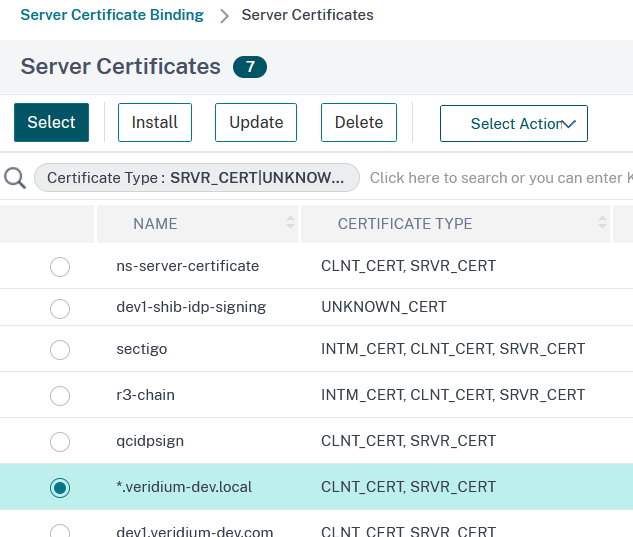Image resolution: width=633 pixels, height=537 pixels.
Task: Click the NAME column header
Action: pos(155,224)
